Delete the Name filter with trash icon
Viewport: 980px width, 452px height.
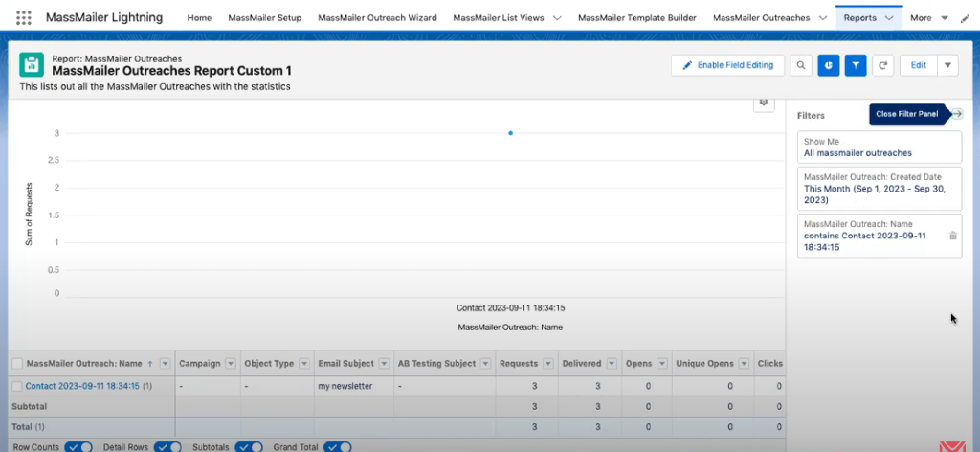pyautogui.click(x=952, y=236)
